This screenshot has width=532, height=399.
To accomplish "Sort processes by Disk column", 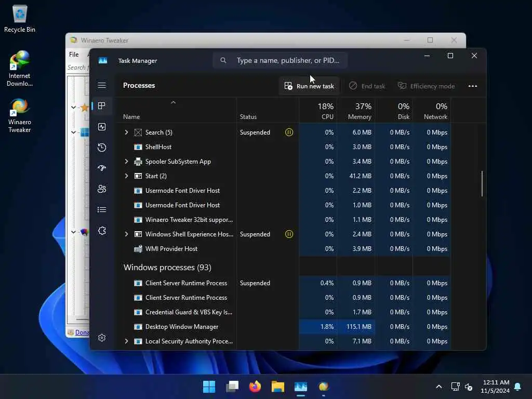I will pyautogui.click(x=394, y=111).
